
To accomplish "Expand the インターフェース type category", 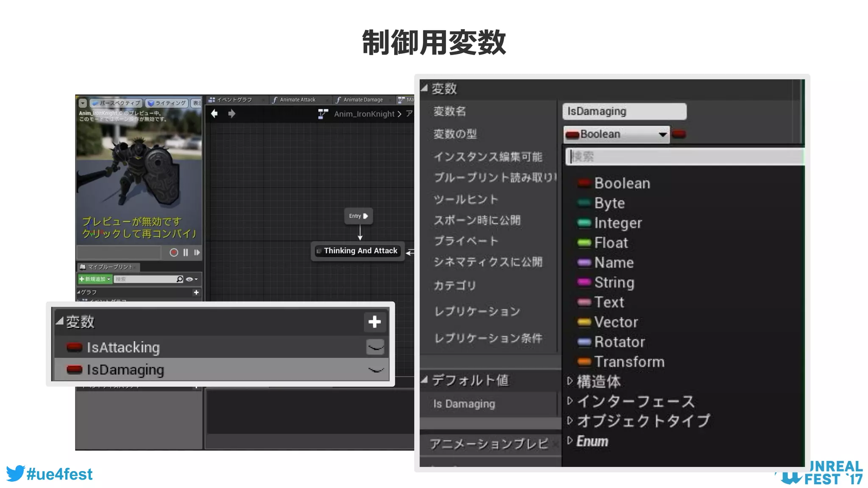I will (570, 400).
